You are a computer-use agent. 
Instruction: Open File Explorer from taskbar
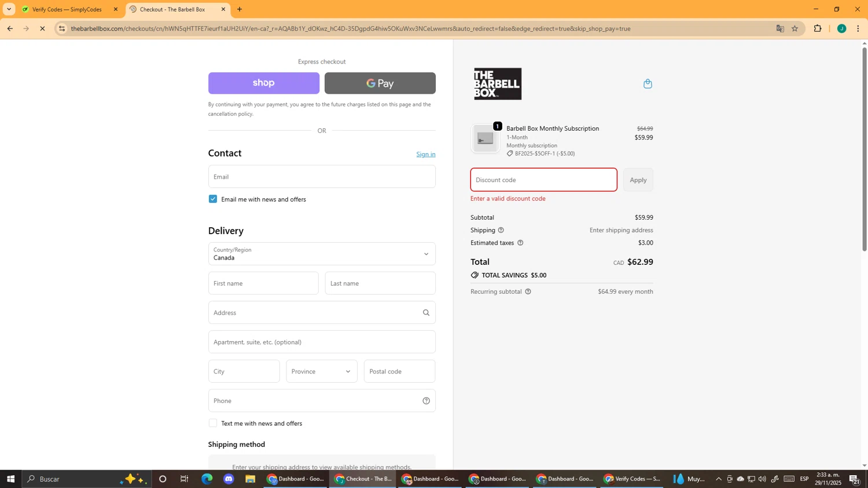point(250,479)
